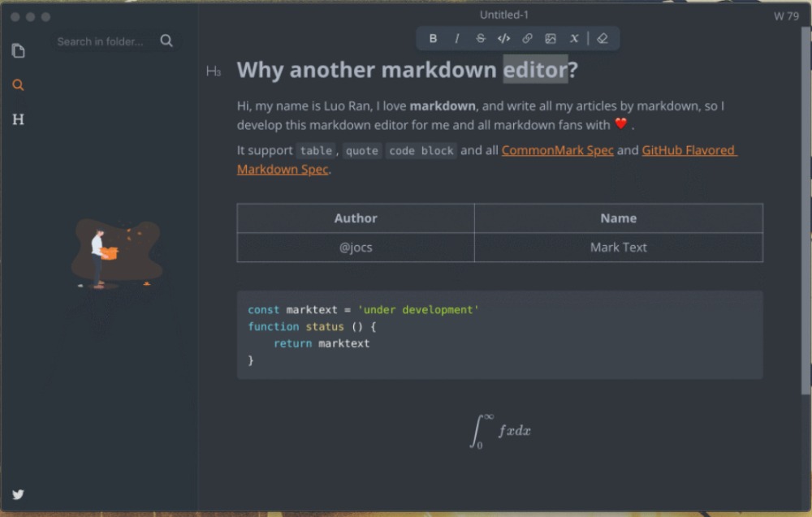The height and width of the screenshot is (517, 812).
Task: Open the GitHub Flavored Markdown Spec link
Action: [689, 150]
